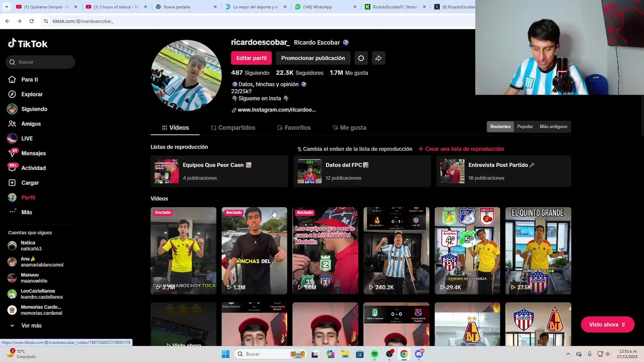Sort videos by Popular
This screenshot has height=362, width=644.
tap(525, 127)
